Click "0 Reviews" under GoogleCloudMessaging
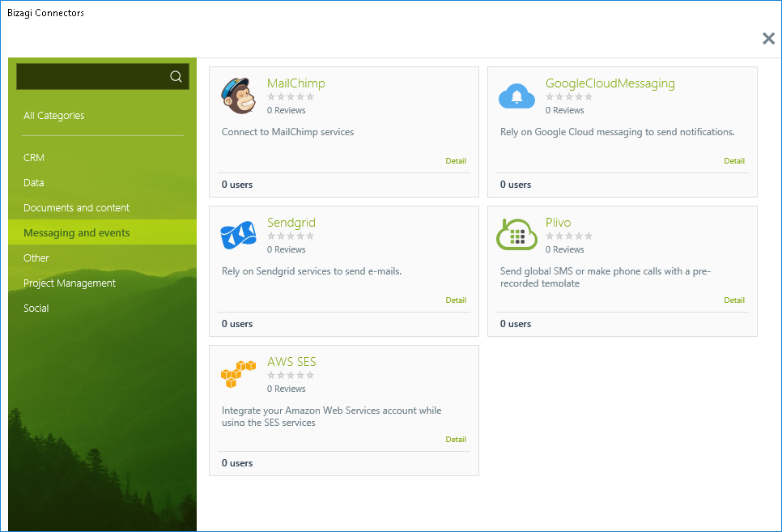 pyautogui.click(x=564, y=110)
